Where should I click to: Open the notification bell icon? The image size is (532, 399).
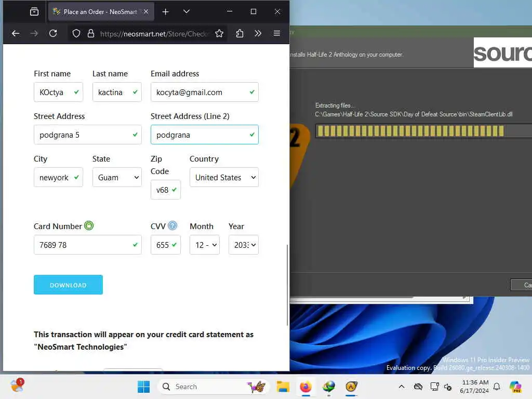coord(497,387)
